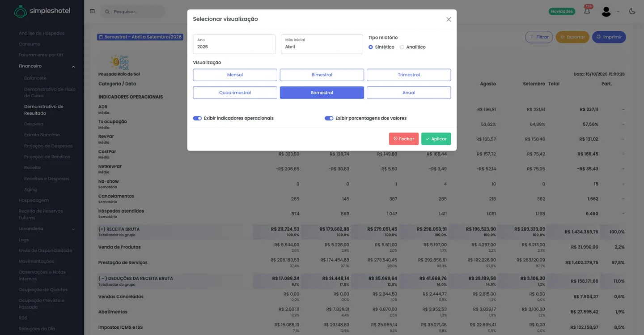644x335 pixels.
Task: Click the Filtrar button
Action: pyautogui.click(x=539, y=37)
